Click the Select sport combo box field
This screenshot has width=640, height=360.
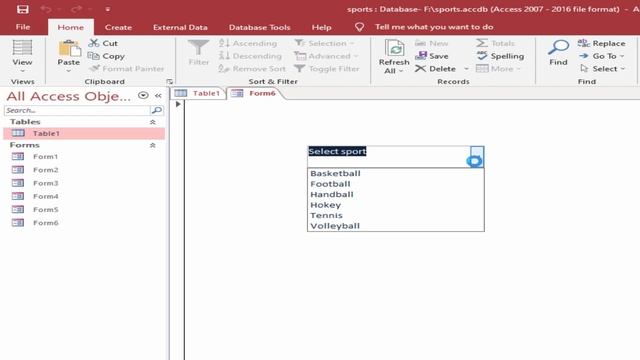point(389,157)
